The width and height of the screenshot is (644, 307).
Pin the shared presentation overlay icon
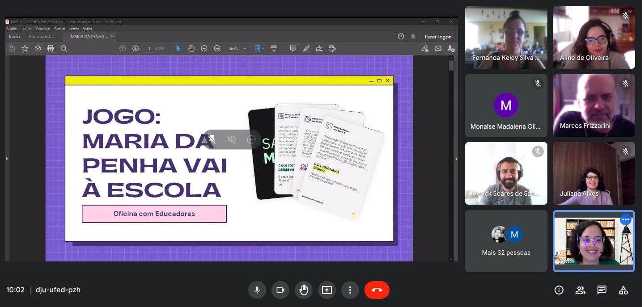(x=212, y=139)
